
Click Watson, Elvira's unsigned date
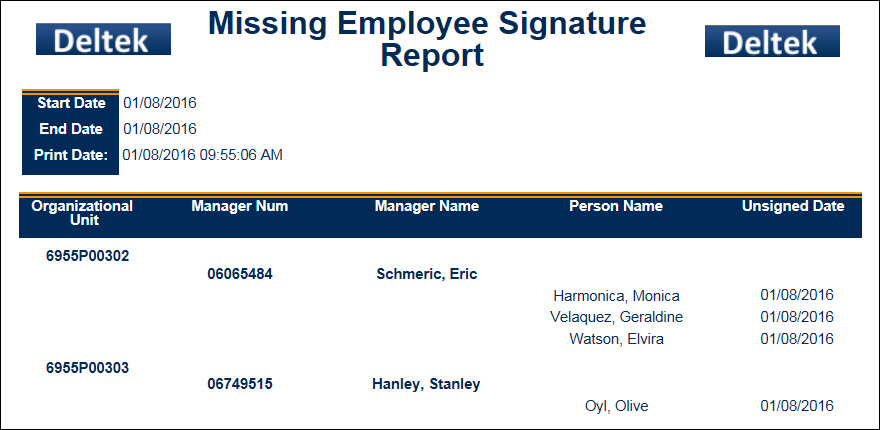[797, 339]
